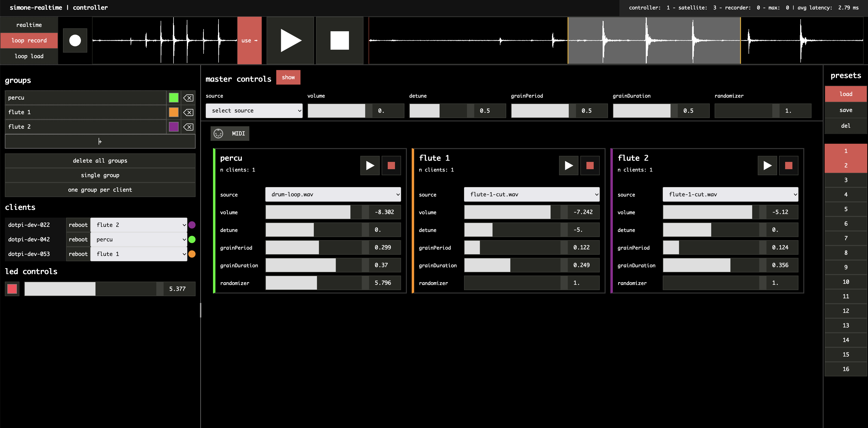This screenshot has width=868, height=428.
Task: Click the large play button in top bar
Action: (291, 40)
